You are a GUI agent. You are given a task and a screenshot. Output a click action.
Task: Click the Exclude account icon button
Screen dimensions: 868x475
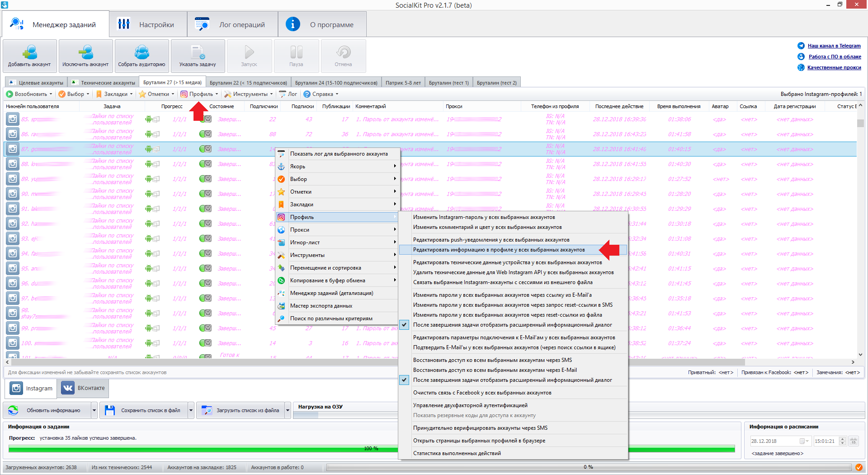pos(85,56)
